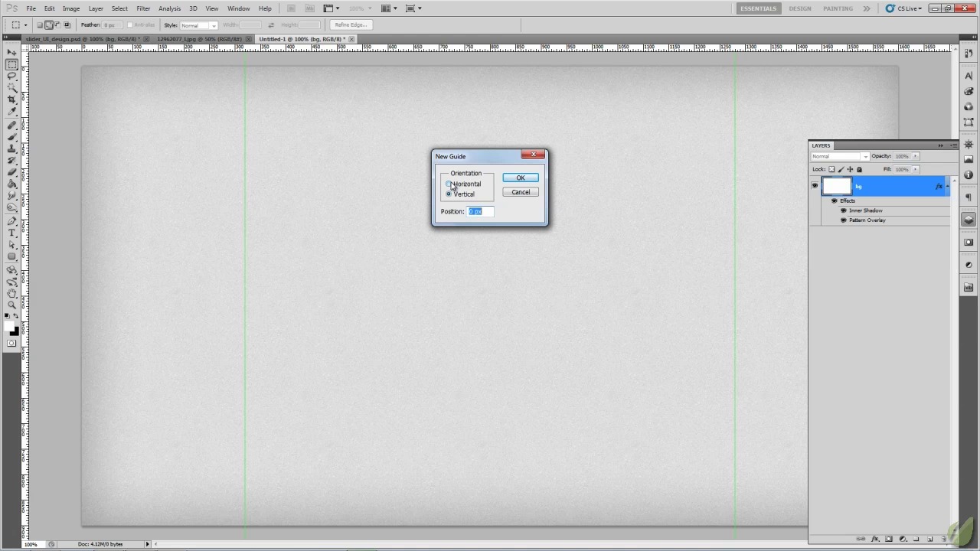
Task: Hide the Inner Shadow effect
Action: coord(843,210)
